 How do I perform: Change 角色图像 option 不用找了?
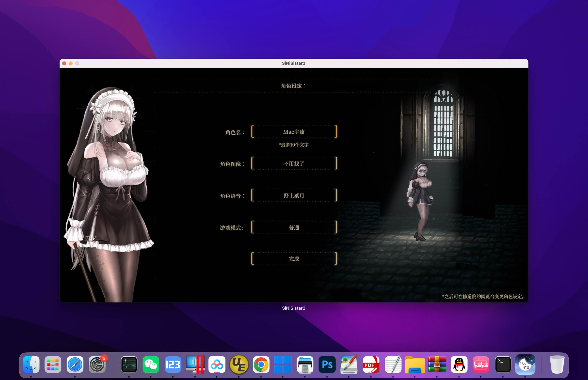(294, 163)
